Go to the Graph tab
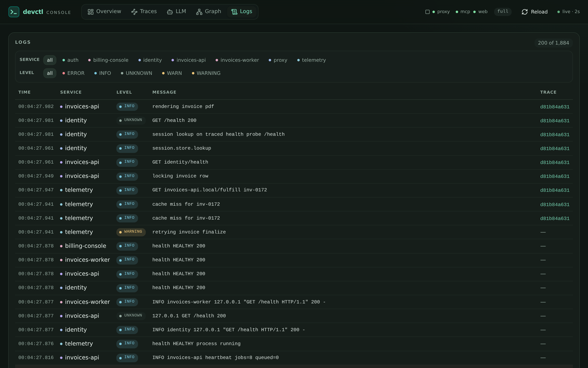588x368 pixels. coord(209,12)
